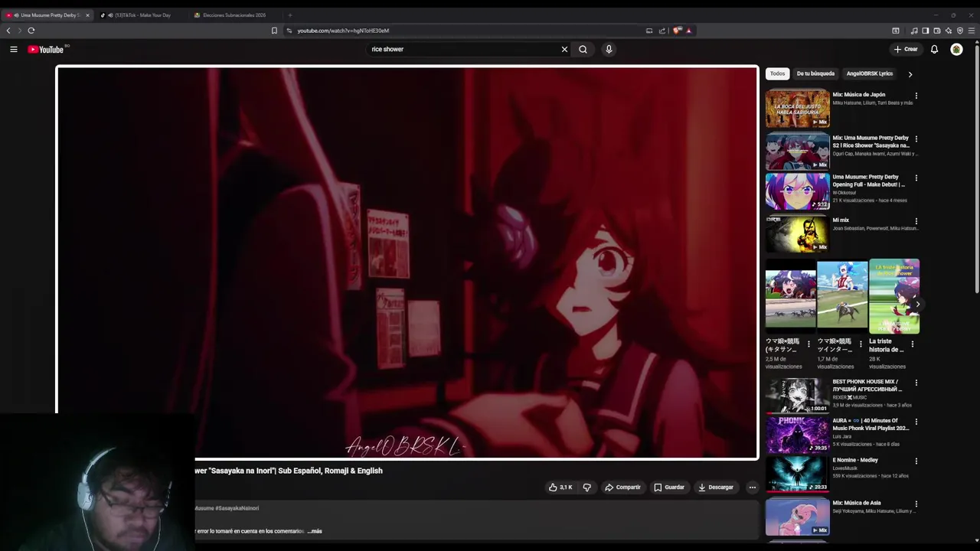This screenshot has width=980, height=551.
Task: Close the Uma Musume browser tab
Action: (87, 15)
